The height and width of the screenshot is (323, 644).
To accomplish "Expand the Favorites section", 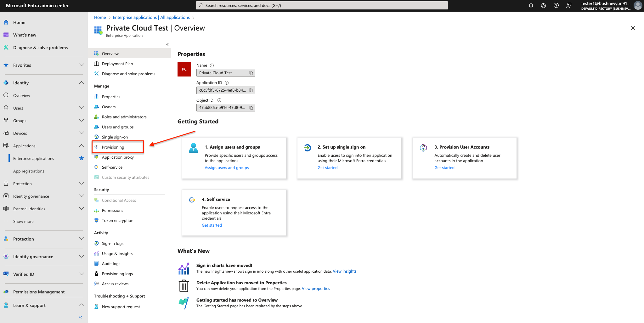I will (x=82, y=65).
